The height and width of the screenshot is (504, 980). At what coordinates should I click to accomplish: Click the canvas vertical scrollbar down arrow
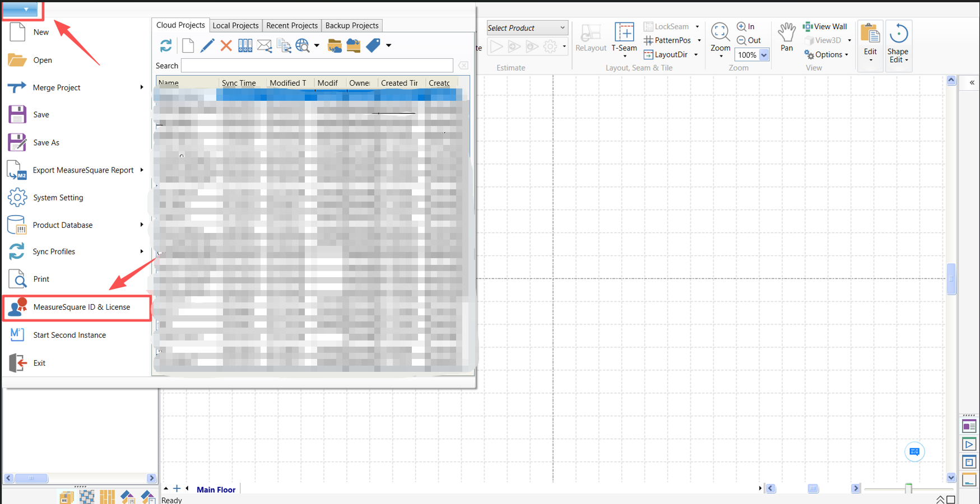click(x=951, y=477)
